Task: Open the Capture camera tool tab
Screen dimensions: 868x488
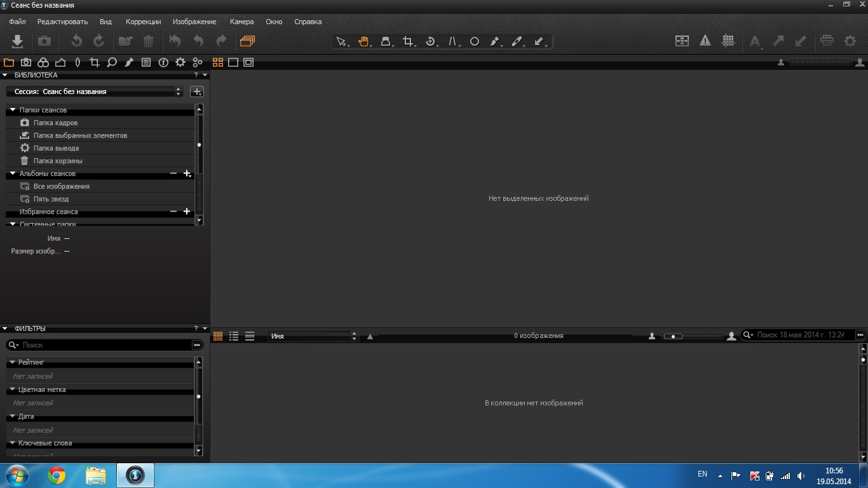Action: 26,62
